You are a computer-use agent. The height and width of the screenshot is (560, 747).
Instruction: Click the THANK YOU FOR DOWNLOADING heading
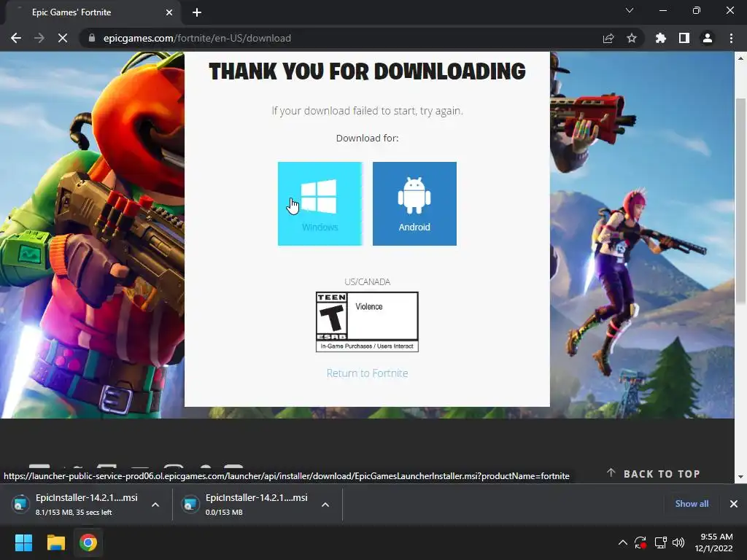pos(368,71)
